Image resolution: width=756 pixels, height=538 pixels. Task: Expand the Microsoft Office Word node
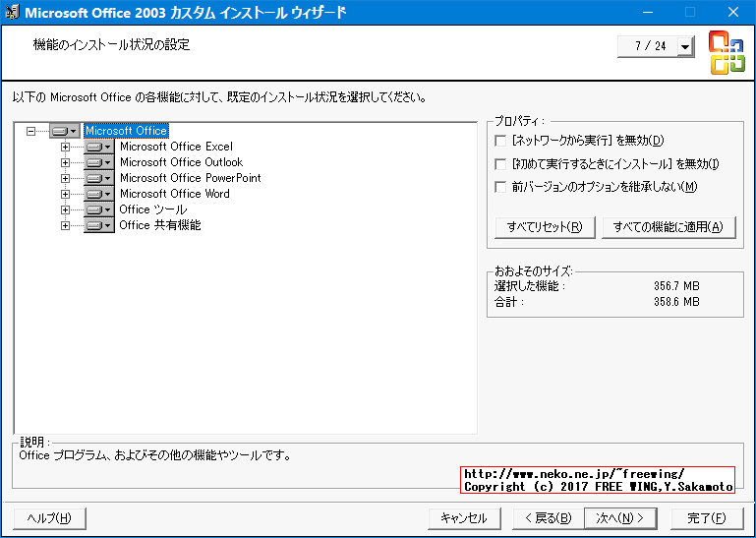[x=65, y=194]
